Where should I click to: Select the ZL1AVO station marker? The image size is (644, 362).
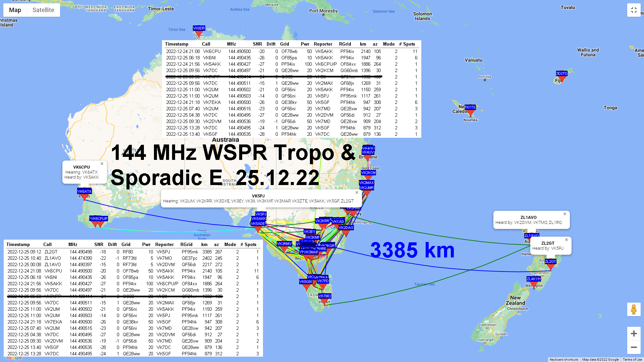(532, 236)
